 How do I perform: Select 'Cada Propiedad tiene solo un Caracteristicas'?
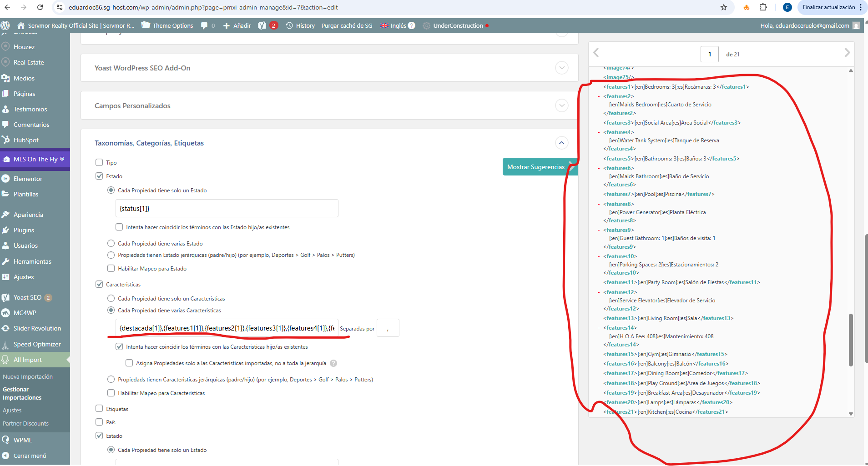click(x=111, y=298)
